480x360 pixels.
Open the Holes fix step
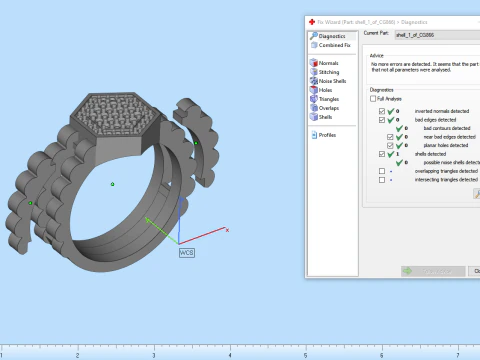(x=321, y=90)
